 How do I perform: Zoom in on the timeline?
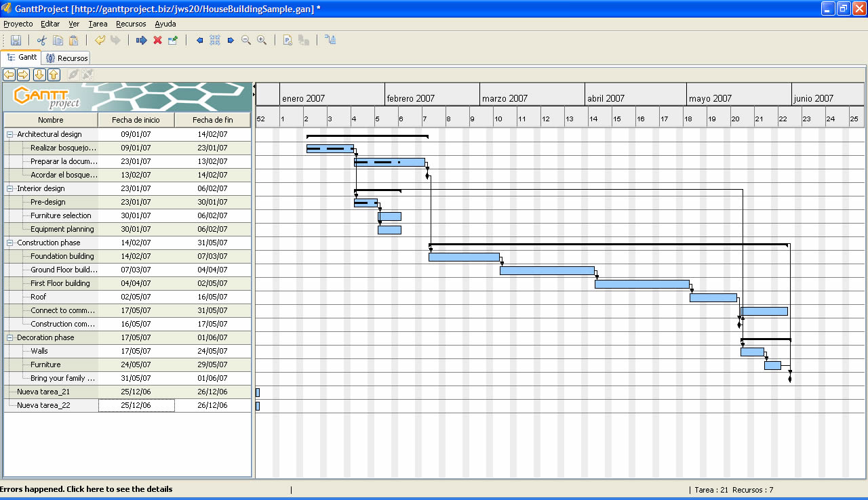262,40
